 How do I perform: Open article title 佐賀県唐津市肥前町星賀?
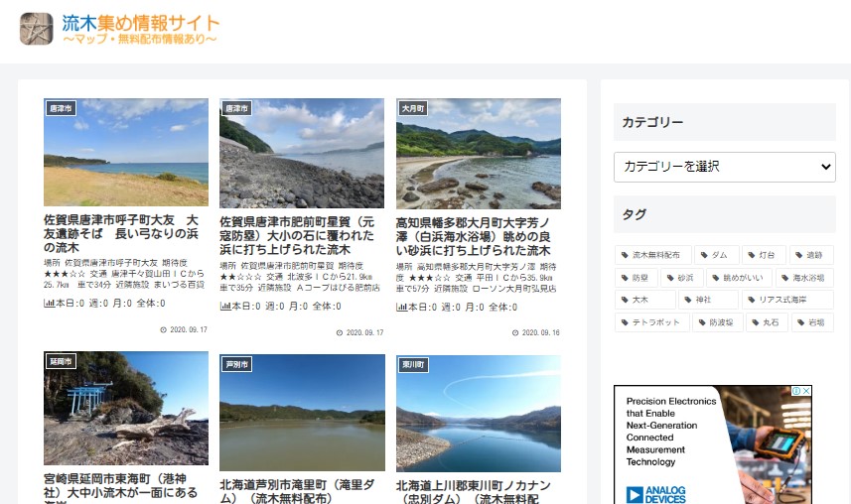[297, 236]
